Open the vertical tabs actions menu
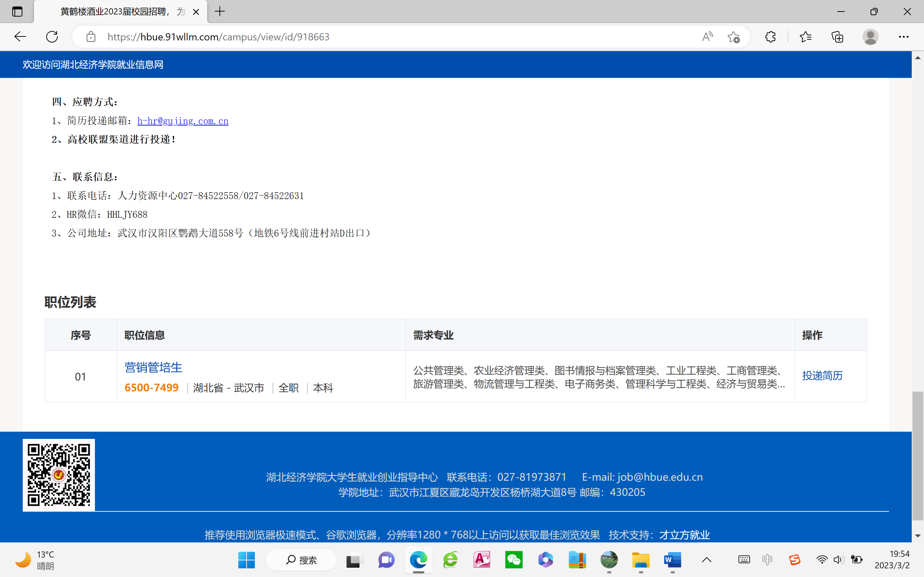 [17, 12]
